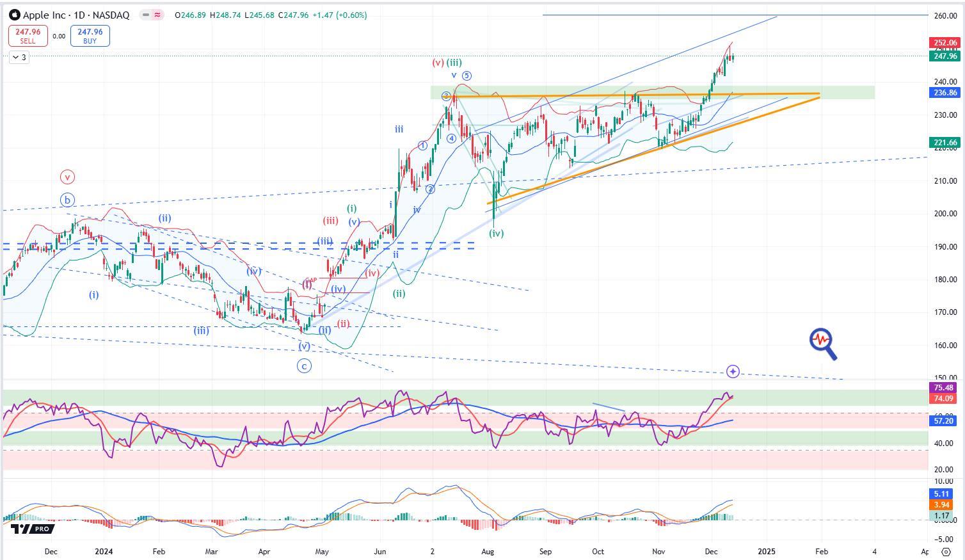The height and width of the screenshot is (560, 965).
Task: Click the -5.00 MACD axis tick
Action: 945,538
